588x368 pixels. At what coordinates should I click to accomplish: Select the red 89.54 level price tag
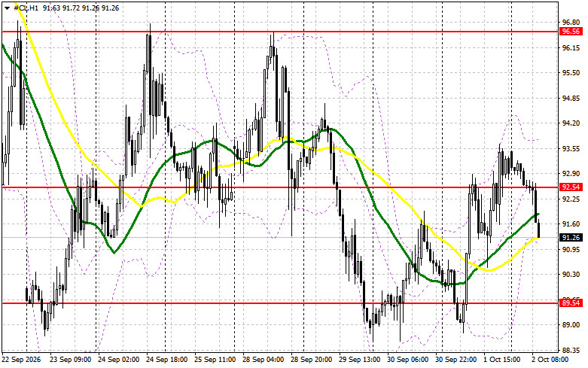pyautogui.click(x=571, y=303)
